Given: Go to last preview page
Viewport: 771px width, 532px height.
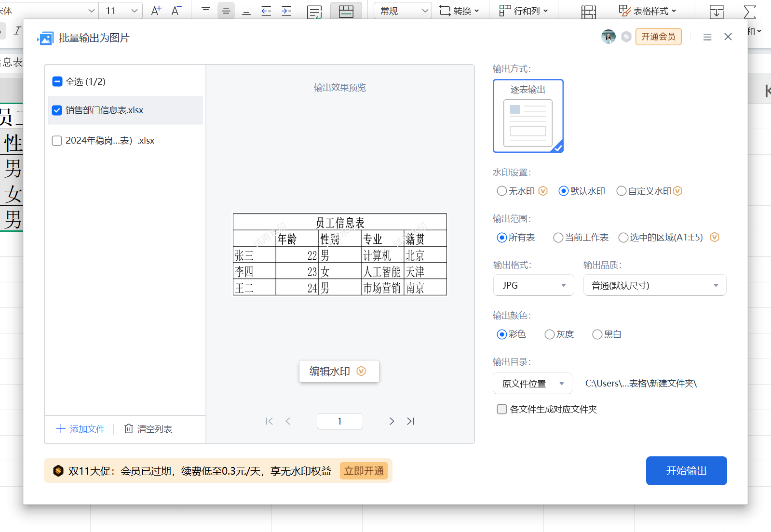Looking at the screenshot, I should point(410,421).
